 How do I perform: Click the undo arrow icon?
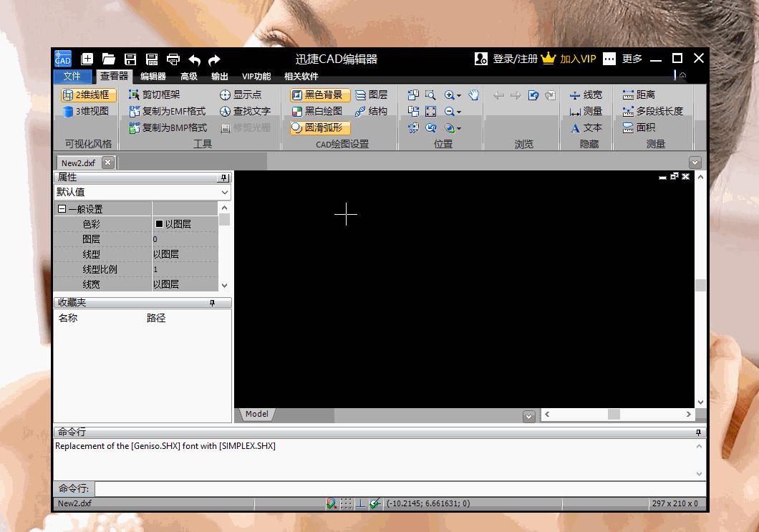point(194,59)
